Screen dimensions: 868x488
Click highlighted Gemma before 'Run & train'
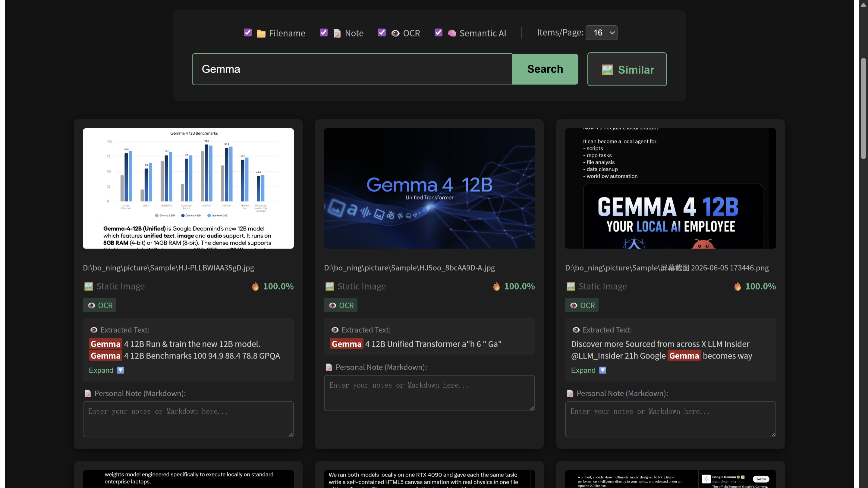(x=105, y=344)
